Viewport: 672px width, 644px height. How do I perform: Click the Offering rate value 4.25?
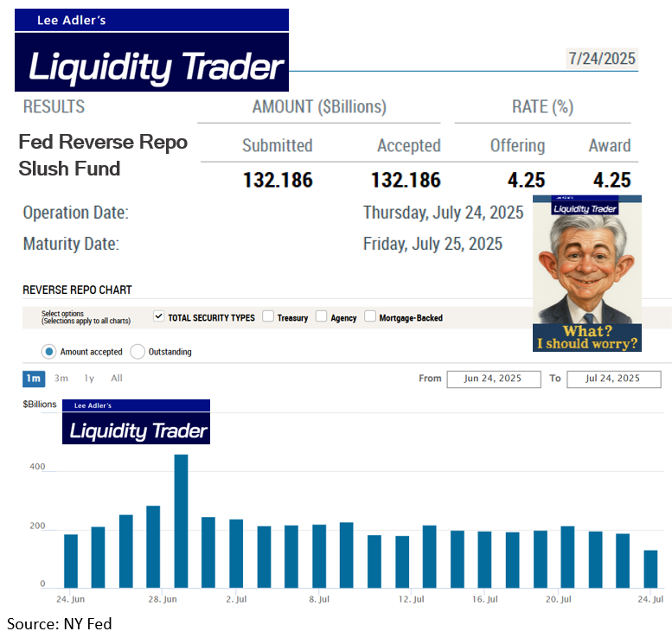point(527,180)
